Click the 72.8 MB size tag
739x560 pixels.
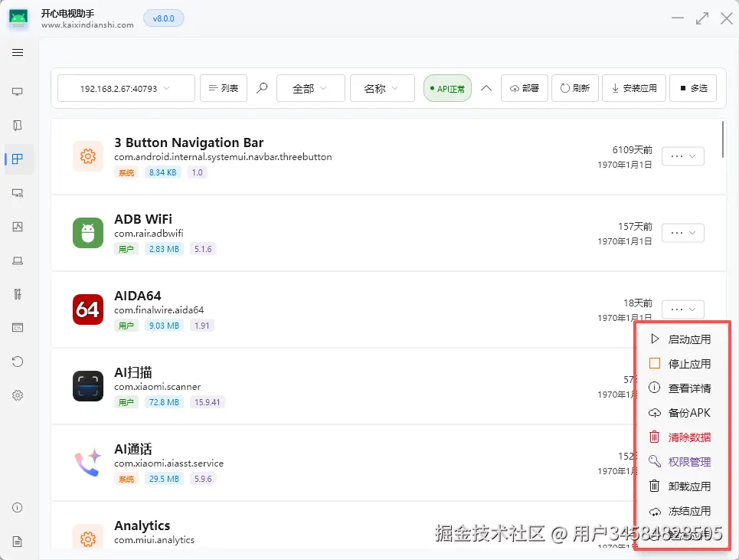click(x=164, y=402)
